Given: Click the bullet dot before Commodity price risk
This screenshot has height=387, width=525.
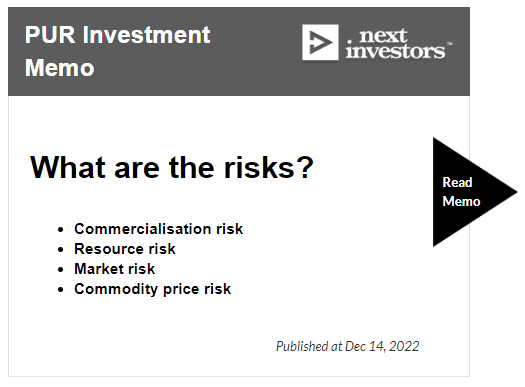Looking at the screenshot, I should (60, 290).
